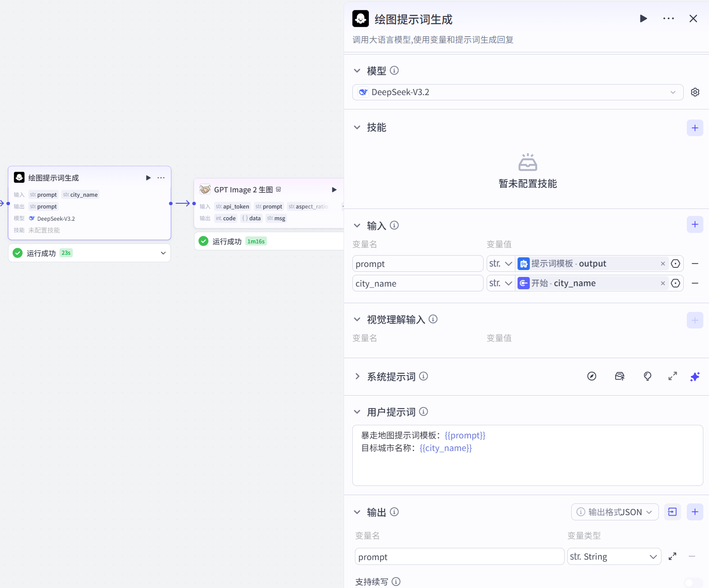Click the compass icon in 系统提示词 toolbar
The height and width of the screenshot is (588, 709).
[x=592, y=376]
